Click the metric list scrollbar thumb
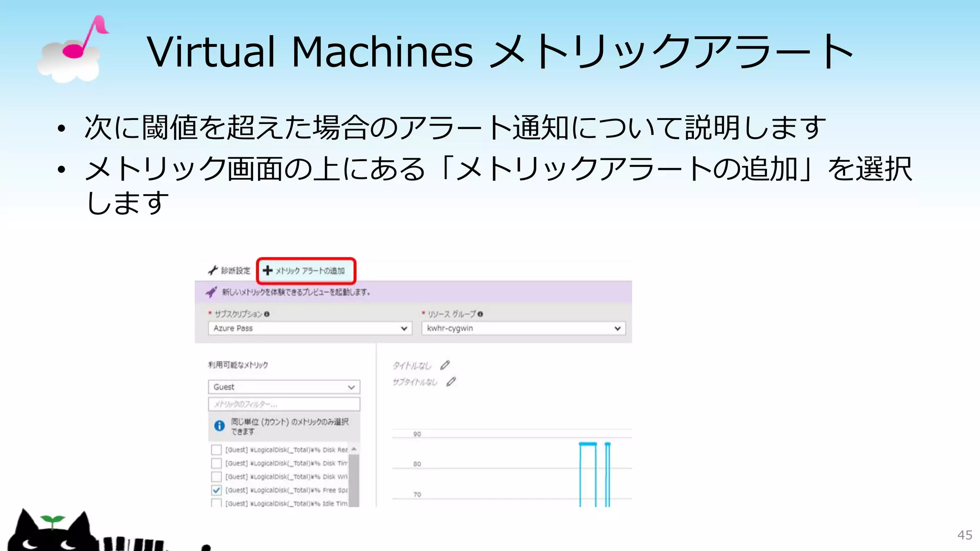The height and width of the screenshot is (551, 980). click(354, 480)
